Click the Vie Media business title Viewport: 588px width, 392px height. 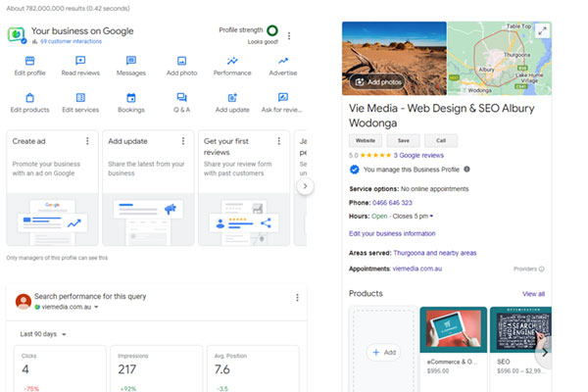pyautogui.click(x=442, y=116)
